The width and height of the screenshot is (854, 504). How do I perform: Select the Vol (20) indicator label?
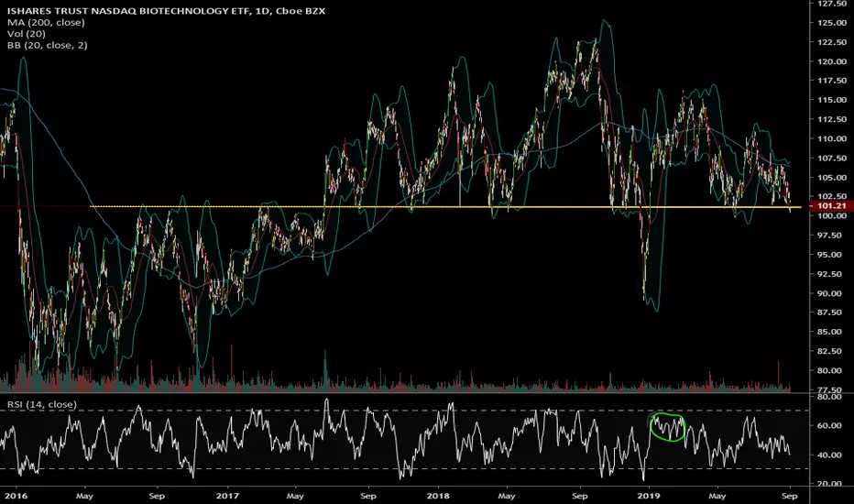(x=27, y=34)
